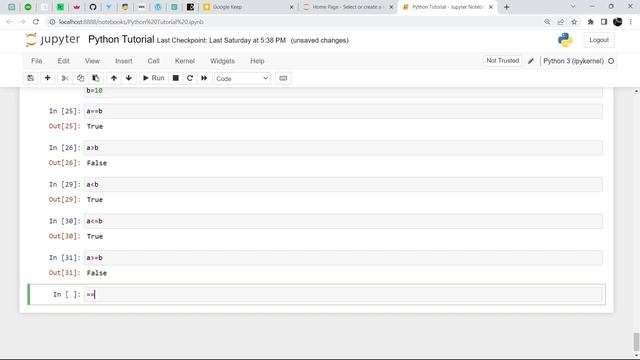Open the browser extensions puzzle icon
The height and width of the screenshot is (360, 640).
(x=590, y=22)
